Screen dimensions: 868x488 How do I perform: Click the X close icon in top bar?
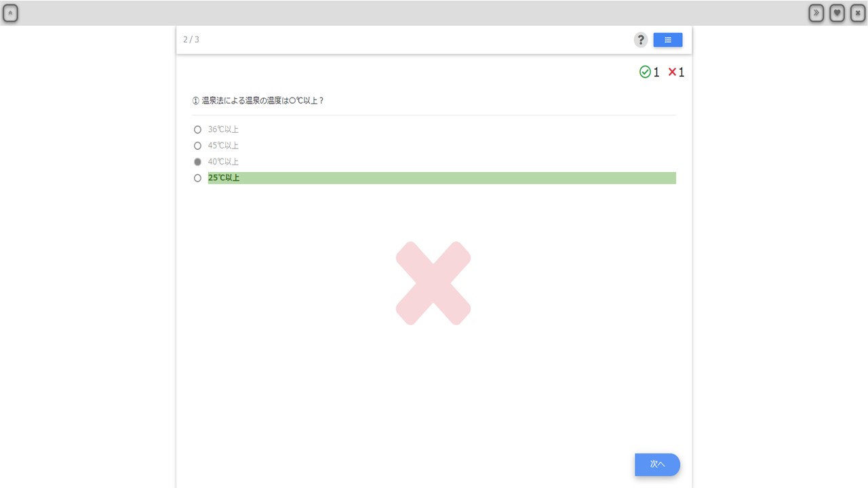(x=858, y=13)
